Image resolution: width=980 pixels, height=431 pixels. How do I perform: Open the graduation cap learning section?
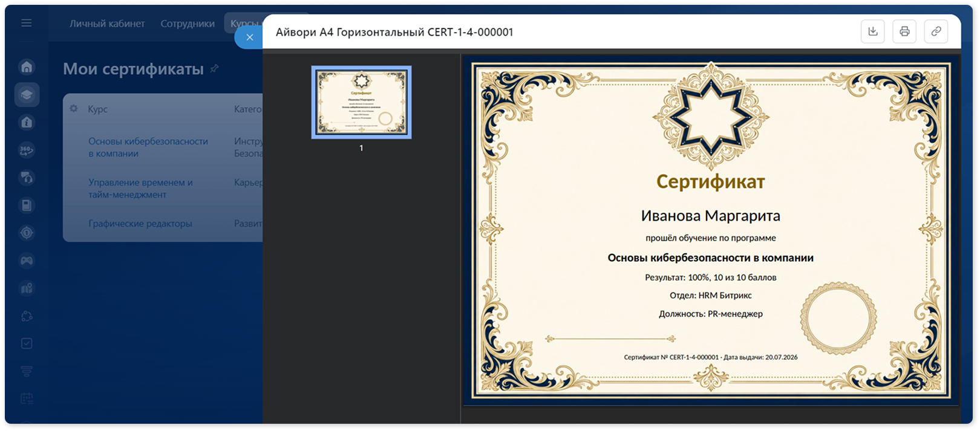coord(27,95)
